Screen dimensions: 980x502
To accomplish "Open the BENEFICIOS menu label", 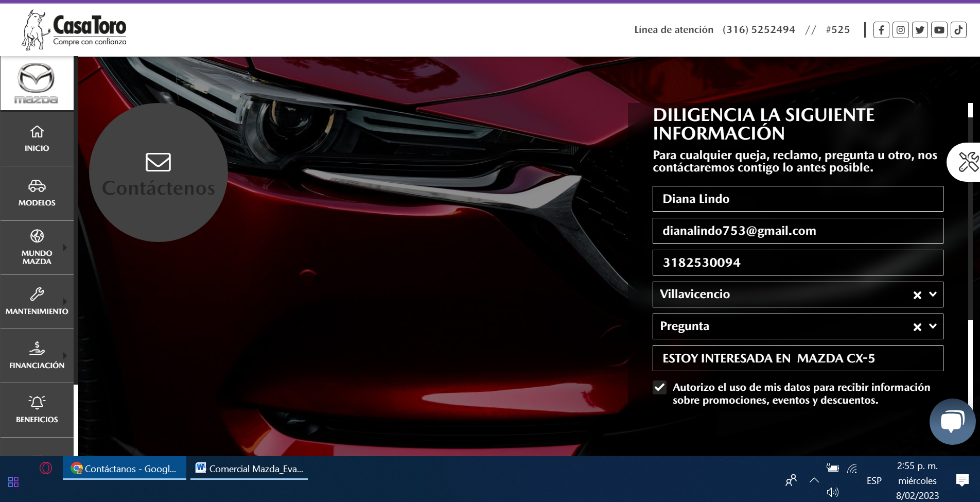I will point(37,419).
